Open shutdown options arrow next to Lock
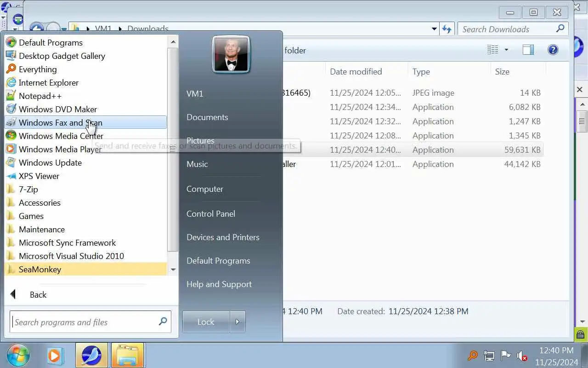Image resolution: width=588 pixels, height=368 pixels. tap(237, 322)
